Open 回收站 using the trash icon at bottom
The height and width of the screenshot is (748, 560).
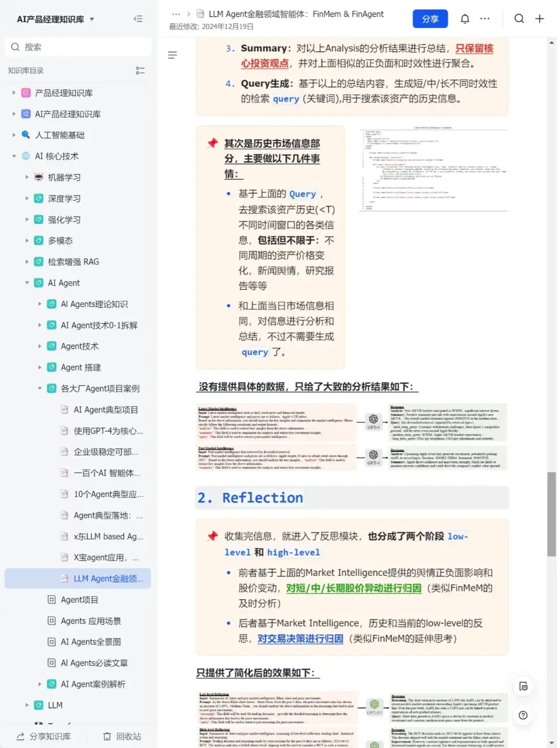(x=106, y=736)
